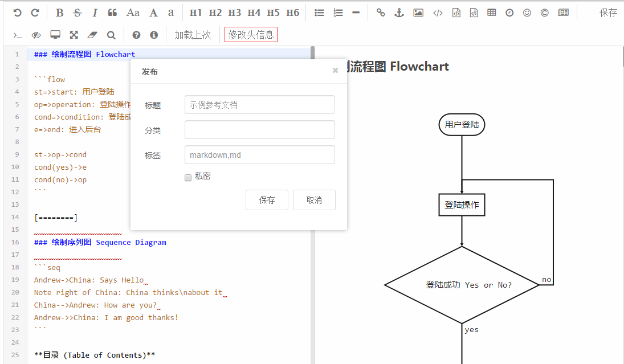Capitalize first letter with Aa icon

click(x=133, y=13)
